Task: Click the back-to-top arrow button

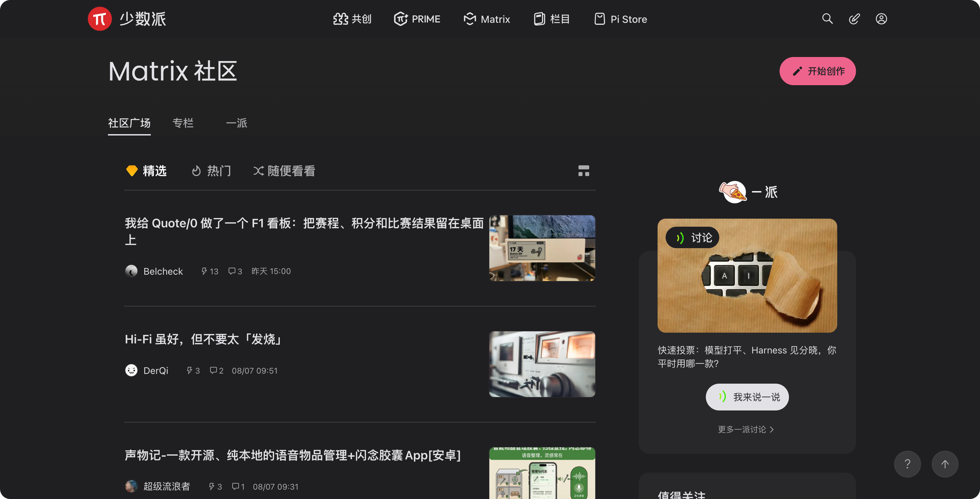Action: coord(945,464)
